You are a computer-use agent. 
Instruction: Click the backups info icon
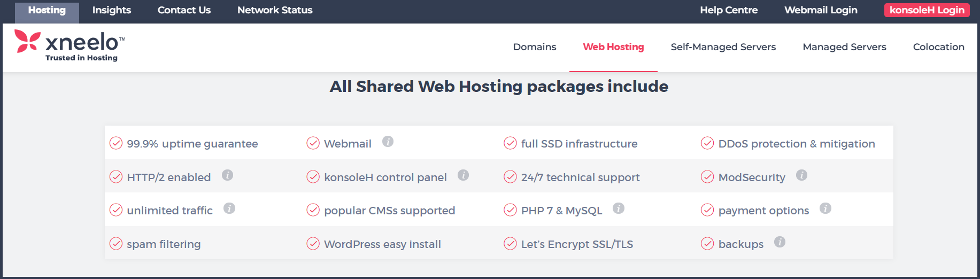coord(780,242)
